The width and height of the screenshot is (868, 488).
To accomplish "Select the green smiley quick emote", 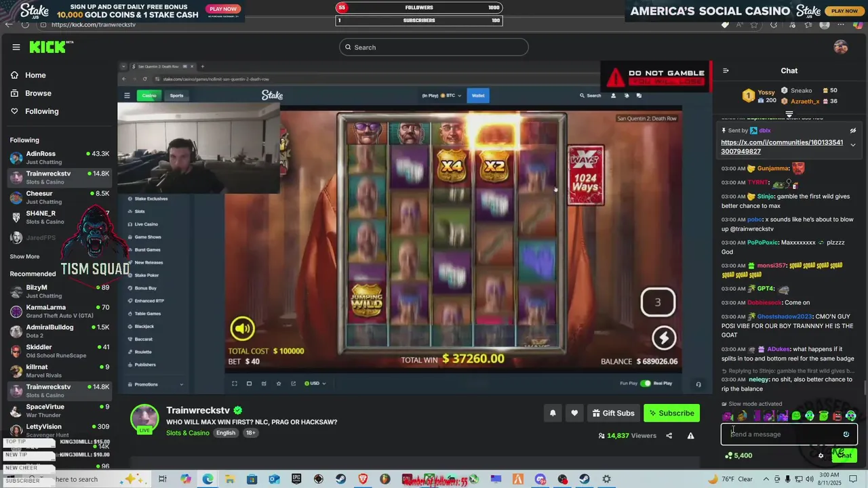I will (796, 415).
